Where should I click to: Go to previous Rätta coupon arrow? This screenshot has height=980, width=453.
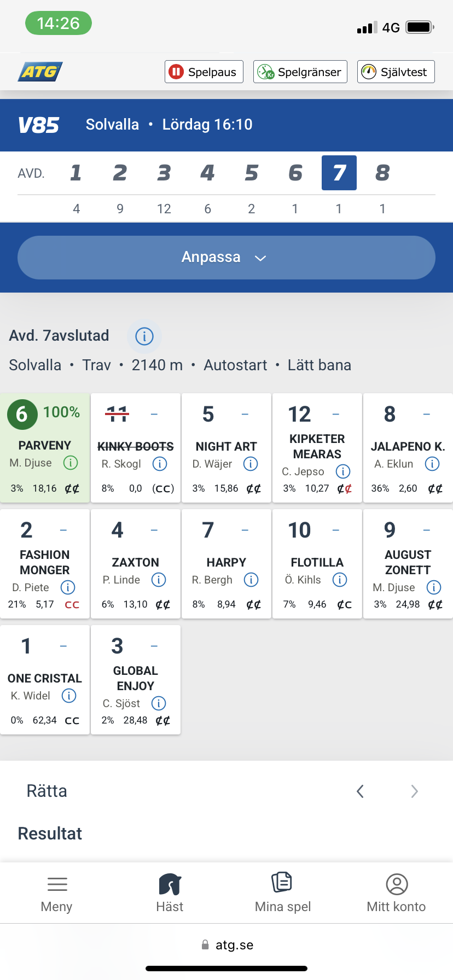click(x=360, y=791)
